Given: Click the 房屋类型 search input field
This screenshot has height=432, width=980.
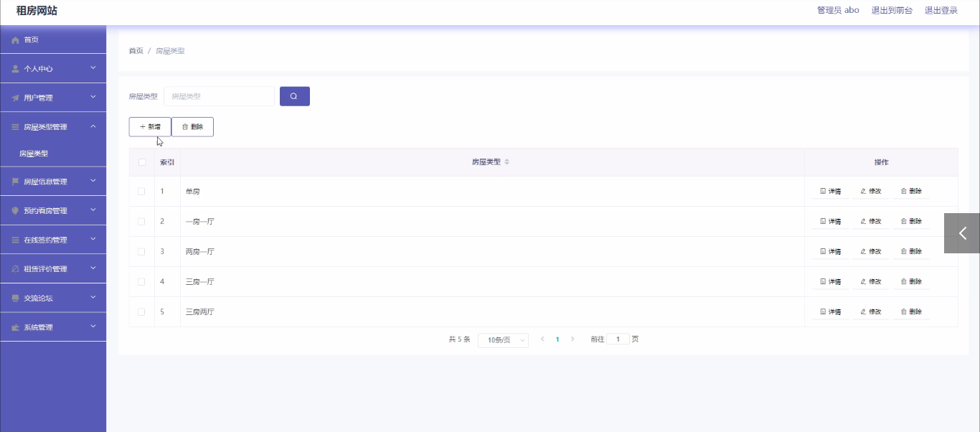Looking at the screenshot, I should (x=219, y=96).
